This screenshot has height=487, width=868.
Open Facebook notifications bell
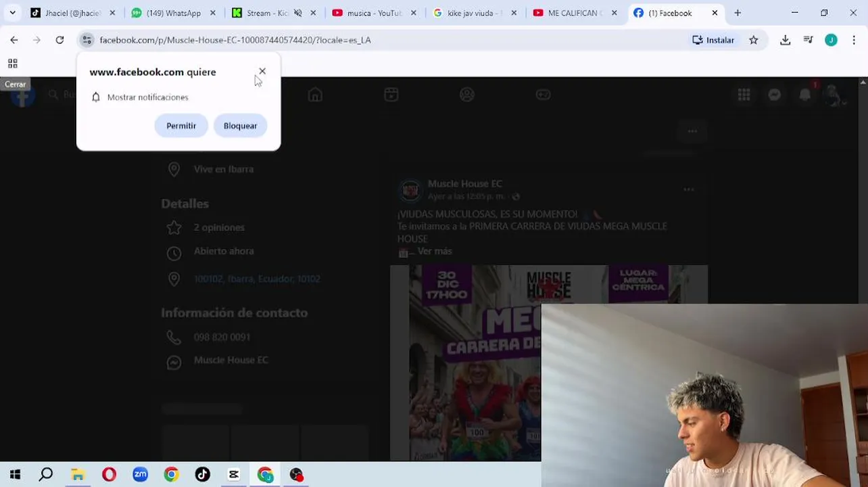pyautogui.click(x=804, y=95)
